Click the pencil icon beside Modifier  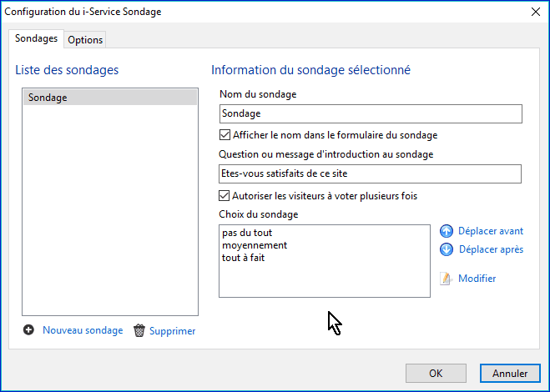pyautogui.click(x=447, y=279)
